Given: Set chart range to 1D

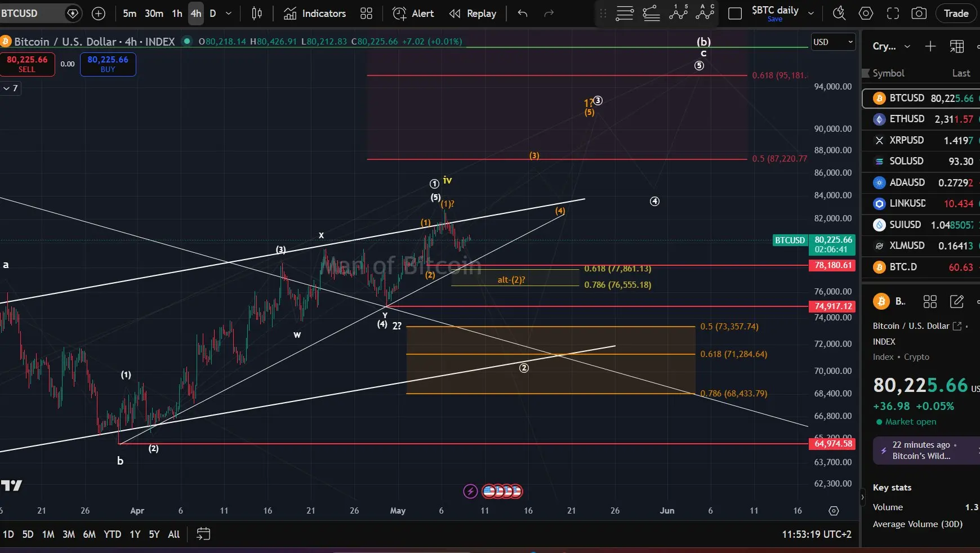Looking at the screenshot, I should [x=8, y=534].
